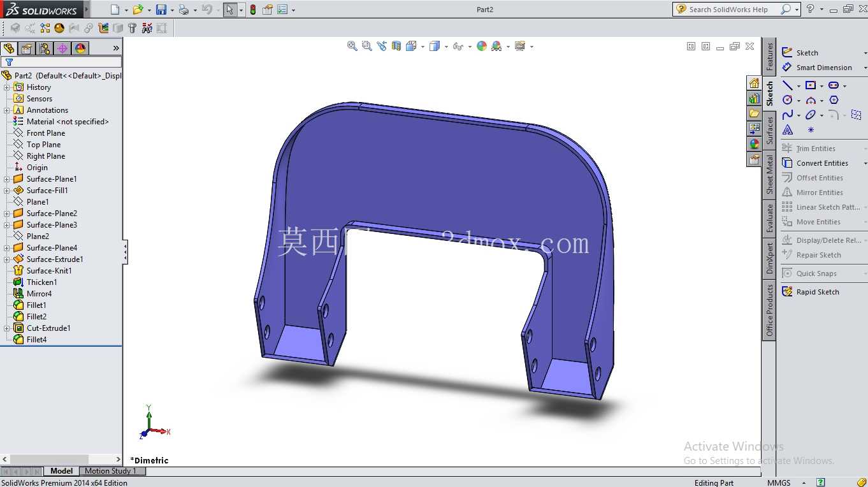Viewport: 868px width, 487px height.
Task: Select the Point sketch tool
Action: [x=811, y=130]
